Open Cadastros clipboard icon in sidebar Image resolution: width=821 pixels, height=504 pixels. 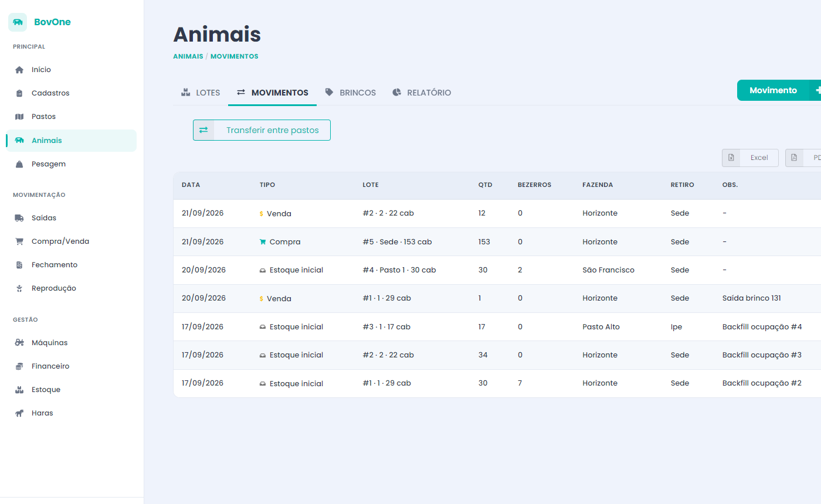click(19, 93)
